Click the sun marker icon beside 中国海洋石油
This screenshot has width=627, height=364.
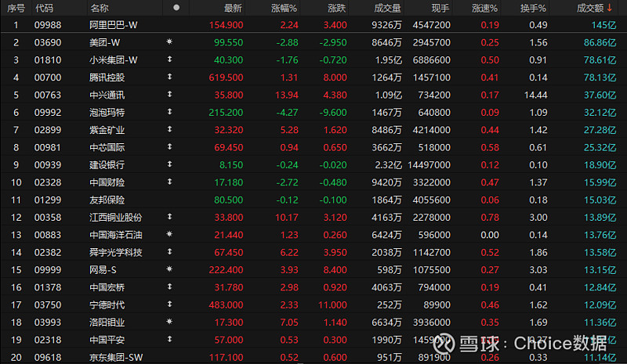(x=169, y=234)
